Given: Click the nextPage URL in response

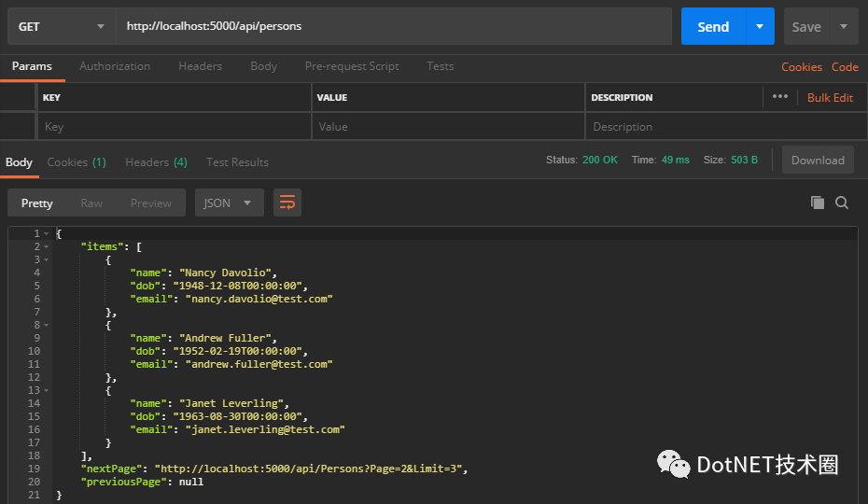Looking at the screenshot, I should (308, 469).
